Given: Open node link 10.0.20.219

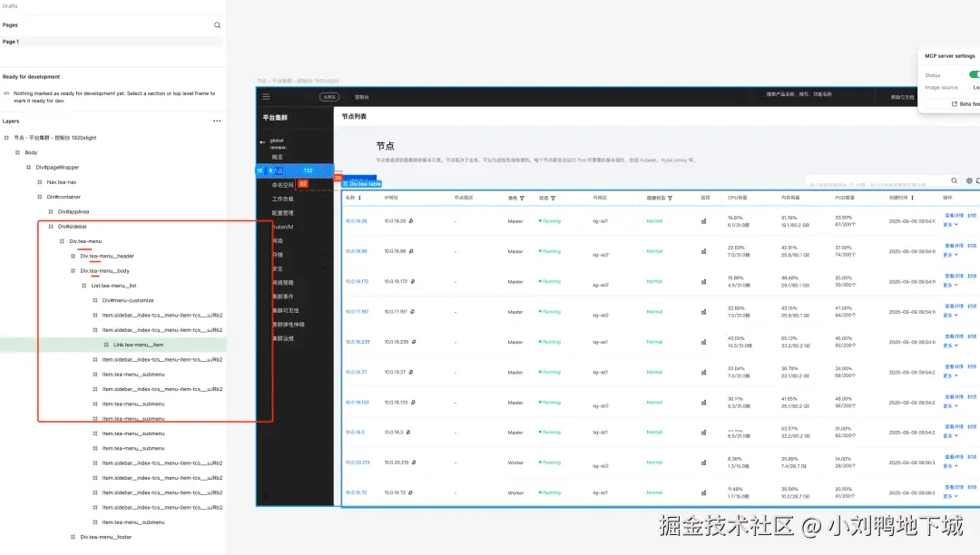Looking at the screenshot, I should pyautogui.click(x=358, y=462).
